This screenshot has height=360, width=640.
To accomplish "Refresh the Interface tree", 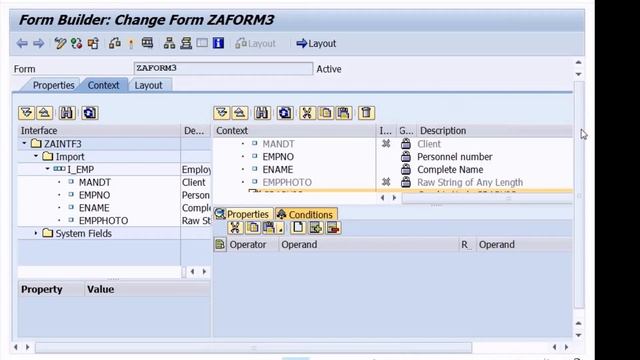I will pyautogui.click(x=90, y=113).
